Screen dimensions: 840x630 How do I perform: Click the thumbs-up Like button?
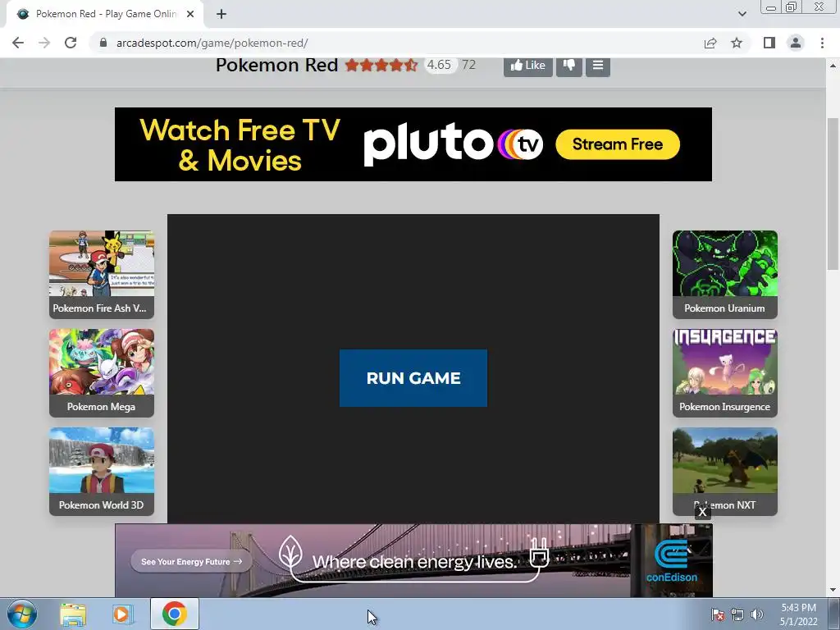pos(527,66)
